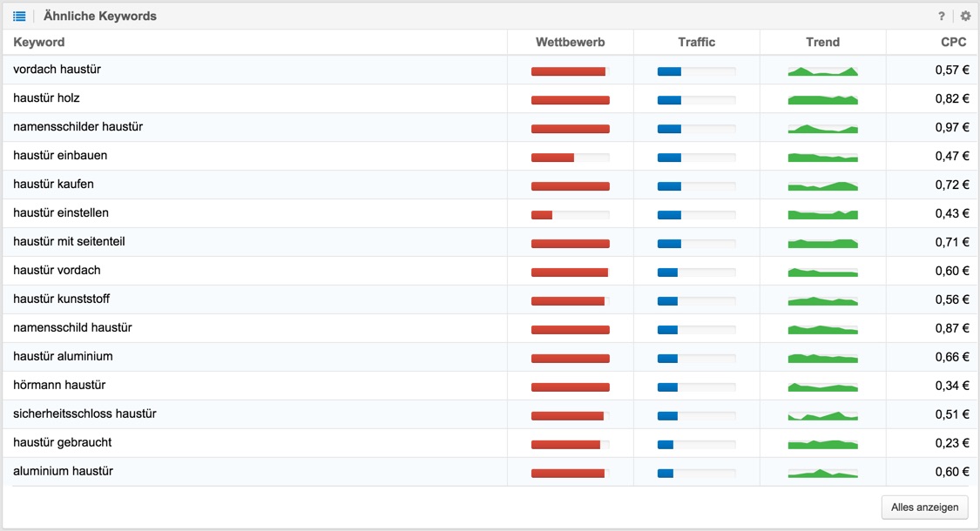Select the hörmann haustür keyword
The height and width of the screenshot is (531, 980).
pyautogui.click(x=59, y=386)
